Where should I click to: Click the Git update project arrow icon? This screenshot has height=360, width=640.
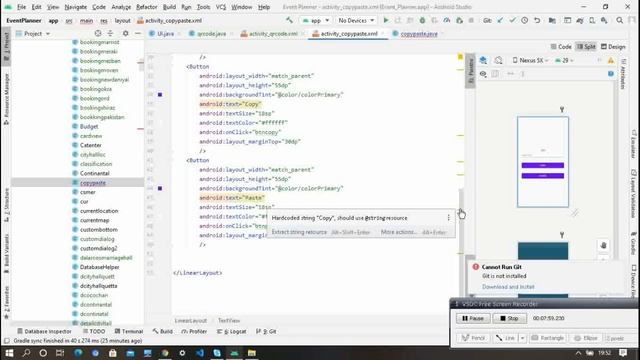500,20
